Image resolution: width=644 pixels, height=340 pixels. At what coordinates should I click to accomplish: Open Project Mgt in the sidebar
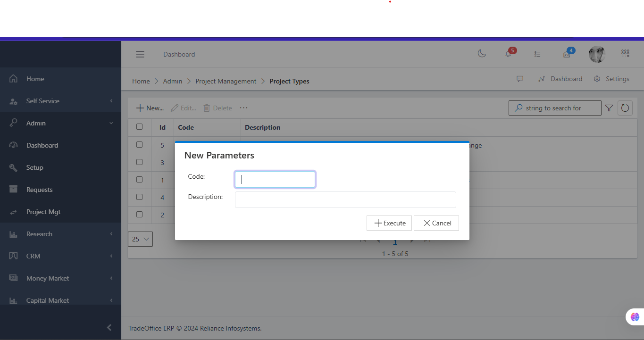click(x=43, y=212)
